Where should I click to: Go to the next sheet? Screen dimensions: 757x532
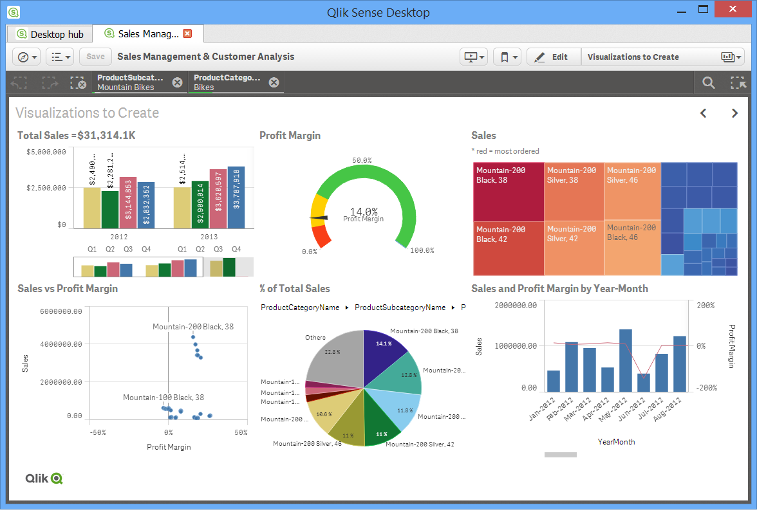pyautogui.click(x=735, y=113)
